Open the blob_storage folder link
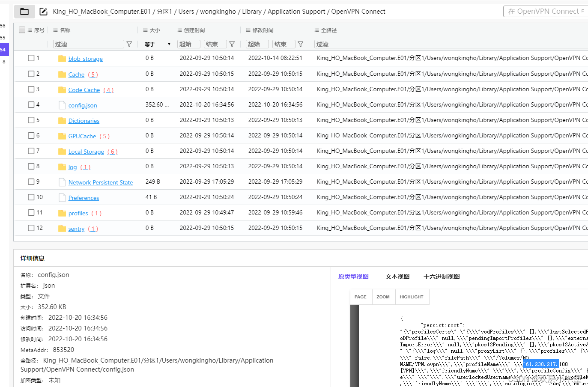 tap(86, 59)
